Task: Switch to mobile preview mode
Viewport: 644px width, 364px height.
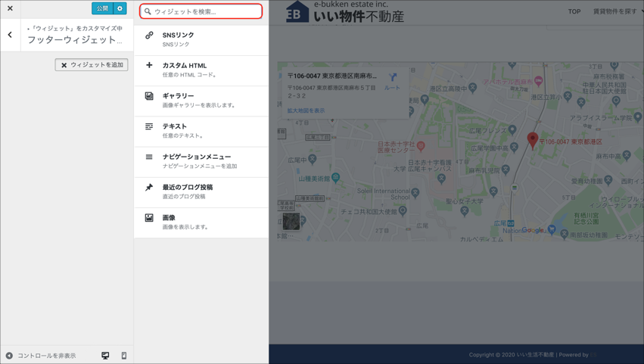Action: (124, 355)
